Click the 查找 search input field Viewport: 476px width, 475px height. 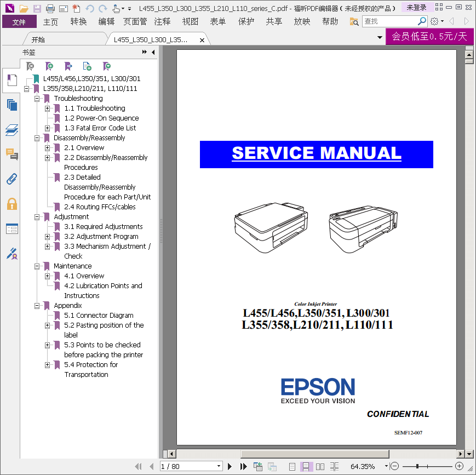390,21
